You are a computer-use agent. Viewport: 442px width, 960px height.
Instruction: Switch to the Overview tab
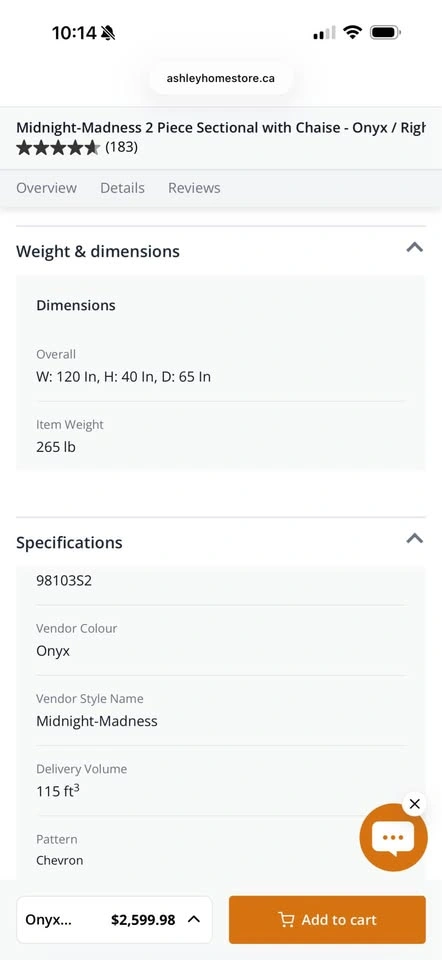pos(47,188)
